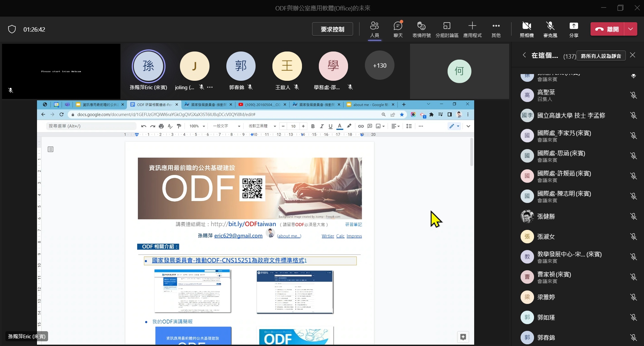Click the 分享 share screen icon
The image size is (644, 346).
click(574, 29)
